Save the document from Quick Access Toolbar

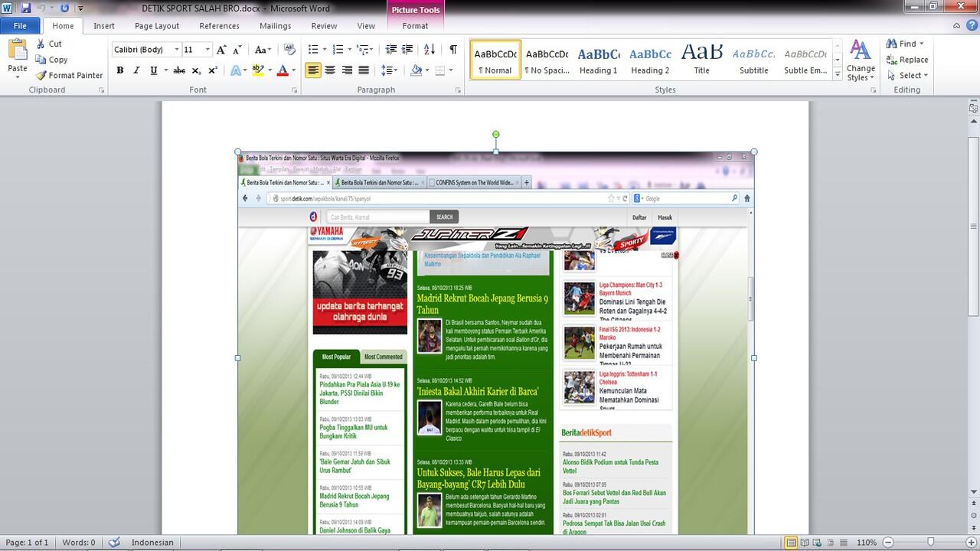[x=25, y=8]
